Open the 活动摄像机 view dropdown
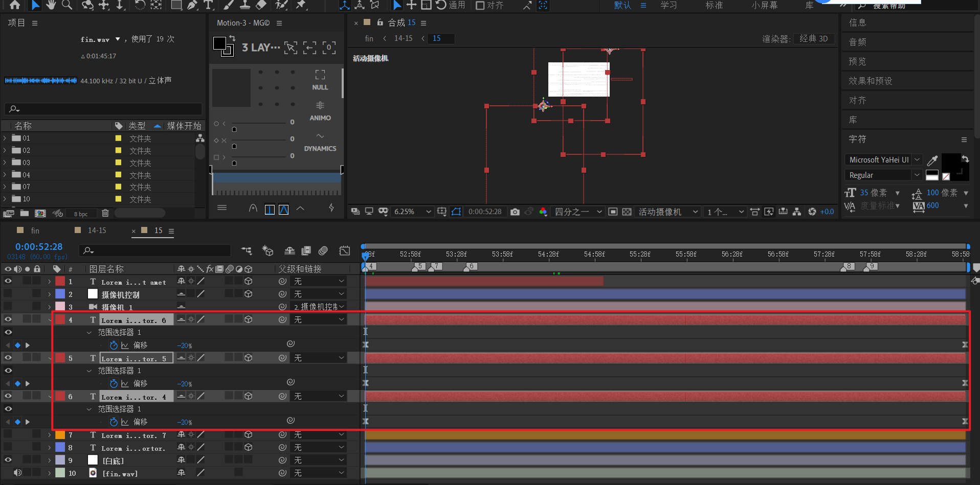The image size is (980, 485). [668, 212]
